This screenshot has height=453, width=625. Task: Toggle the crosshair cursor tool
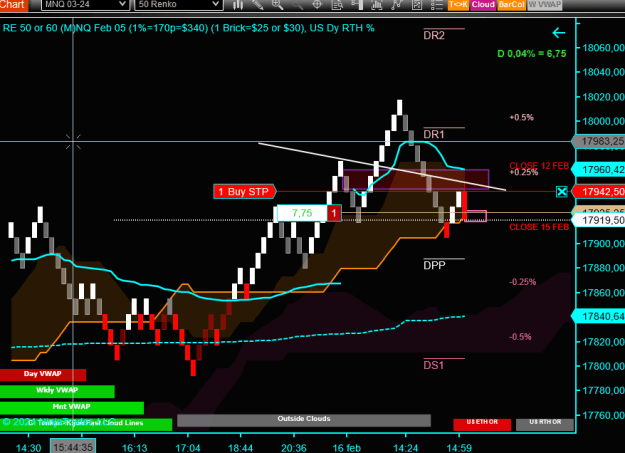(x=317, y=4)
